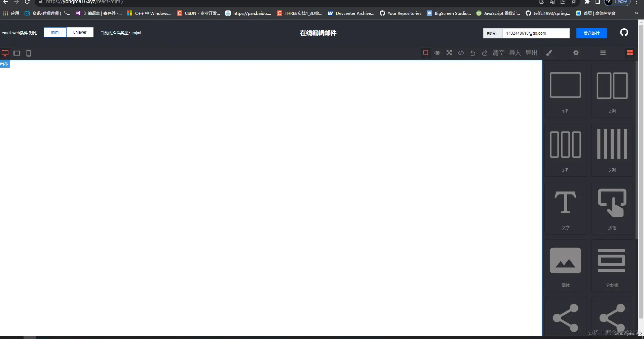Click the 导入 import button
644x339 pixels.
(x=515, y=53)
